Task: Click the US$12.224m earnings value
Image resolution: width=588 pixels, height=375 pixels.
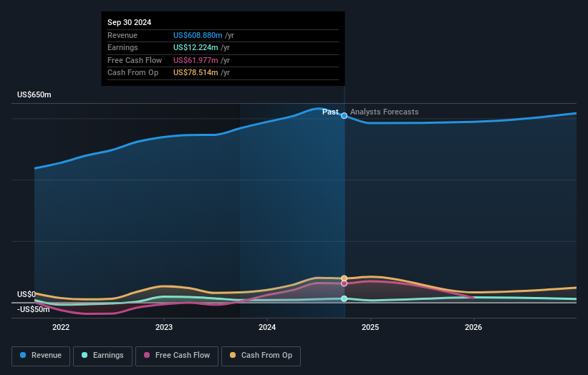Action: tap(196, 47)
